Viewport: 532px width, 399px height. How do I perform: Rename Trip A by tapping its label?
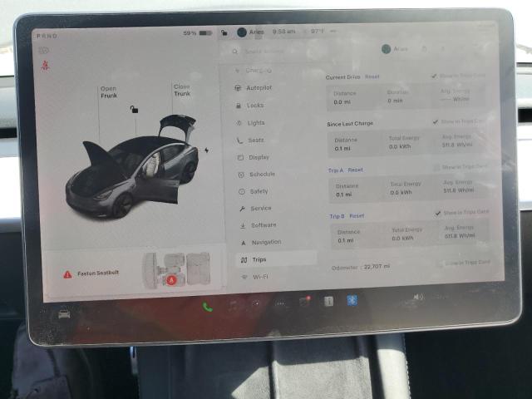336,170
